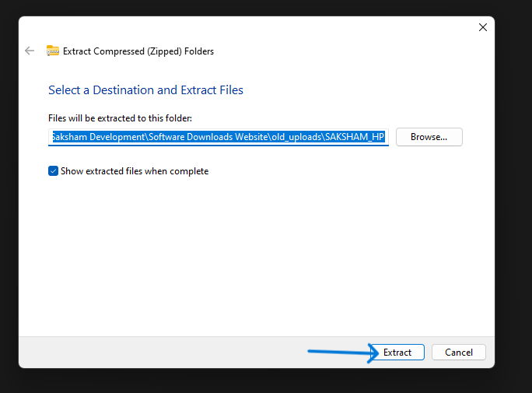Image resolution: width=532 pixels, height=393 pixels.
Task: Go back using the back arrow
Action: click(x=30, y=51)
